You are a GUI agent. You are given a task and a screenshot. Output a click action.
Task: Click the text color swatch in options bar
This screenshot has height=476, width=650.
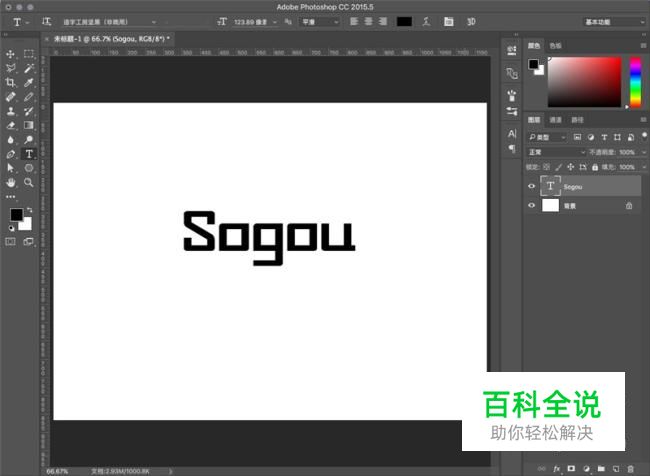tap(404, 21)
